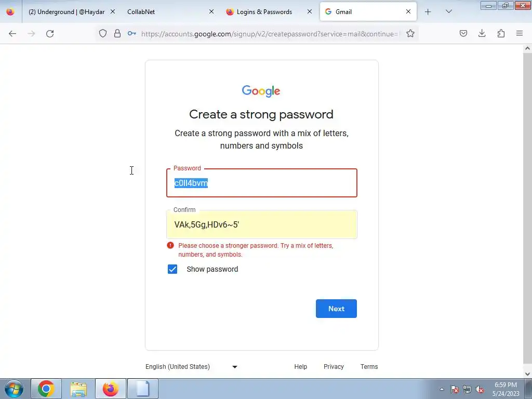This screenshot has width=532, height=399.
Task: Click inside the Confirm password field
Action: pyautogui.click(x=262, y=224)
